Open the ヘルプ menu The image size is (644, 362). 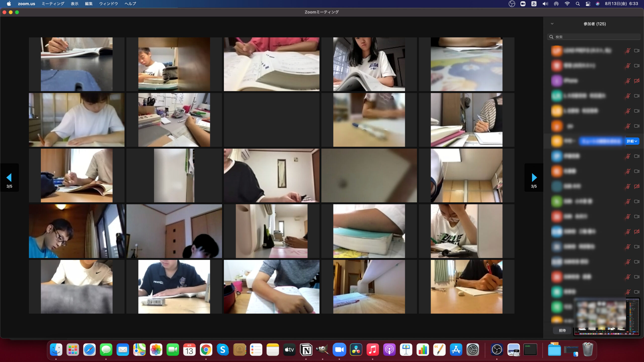[130, 4]
